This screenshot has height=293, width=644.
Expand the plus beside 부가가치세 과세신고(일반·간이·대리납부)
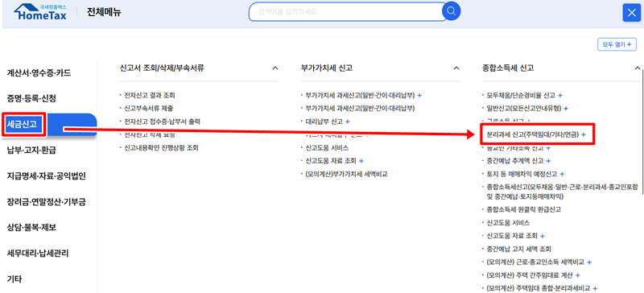[419, 95]
